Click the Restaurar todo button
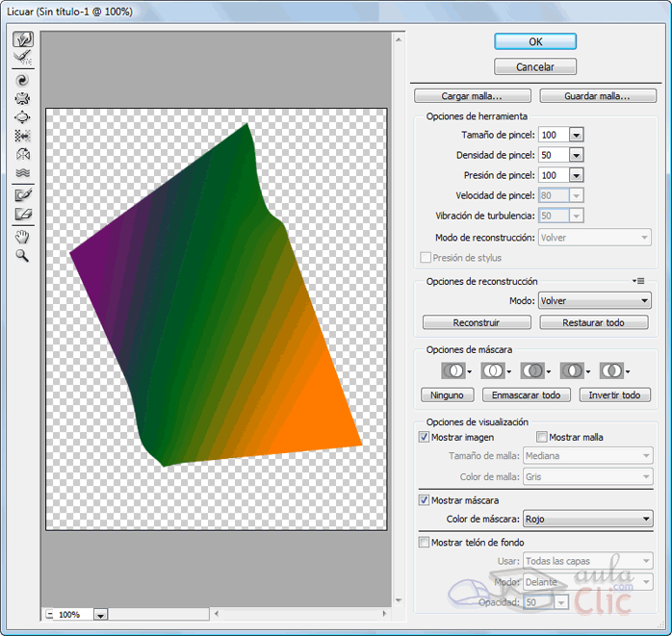672x636 pixels. tap(594, 322)
